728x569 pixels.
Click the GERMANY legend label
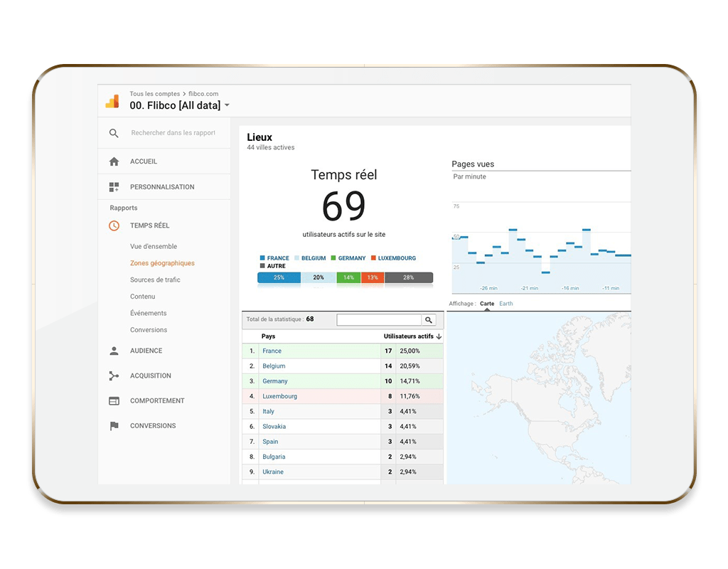tap(352, 258)
